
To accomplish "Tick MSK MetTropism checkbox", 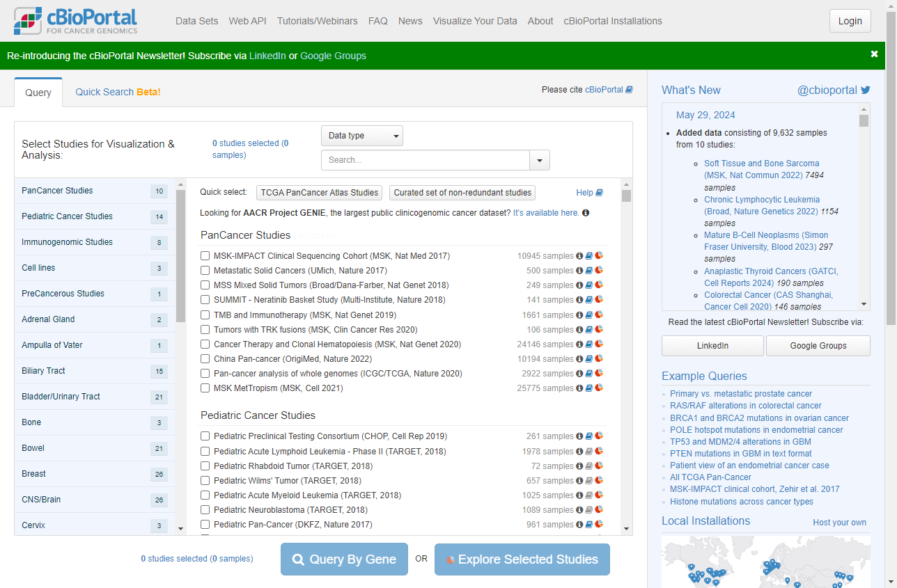I will 205,388.
